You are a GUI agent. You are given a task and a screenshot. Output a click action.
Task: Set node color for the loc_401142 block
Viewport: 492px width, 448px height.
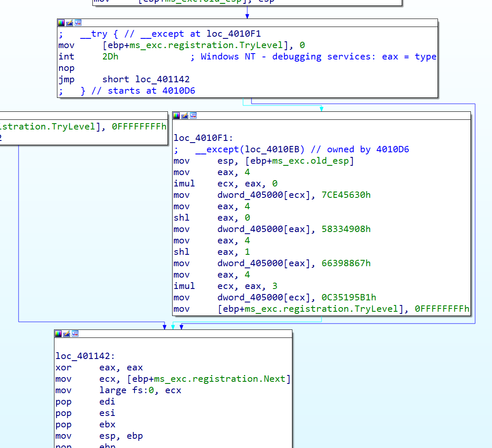(x=58, y=334)
